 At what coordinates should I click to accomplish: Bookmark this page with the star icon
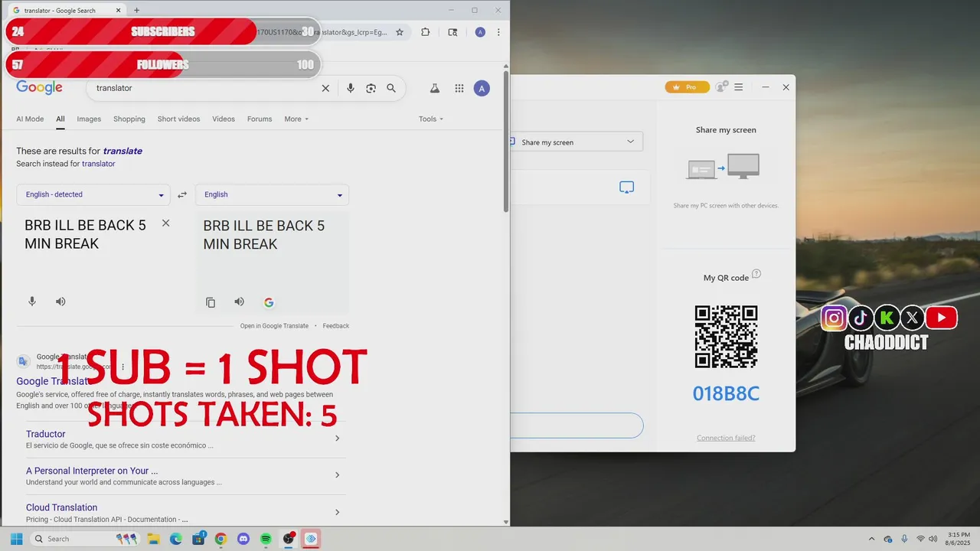[400, 32]
